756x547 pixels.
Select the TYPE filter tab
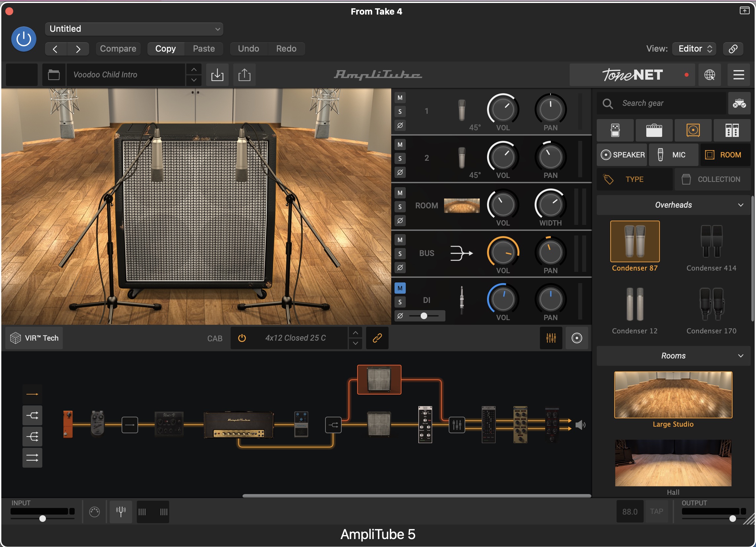pyautogui.click(x=634, y=180)
